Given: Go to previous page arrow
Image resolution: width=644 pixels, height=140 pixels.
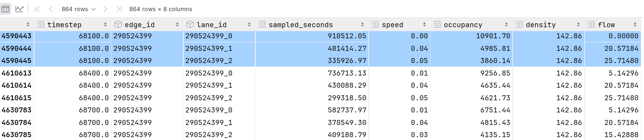Looking at the screenshot, I should pyautogui.click(x=51, y=9).
